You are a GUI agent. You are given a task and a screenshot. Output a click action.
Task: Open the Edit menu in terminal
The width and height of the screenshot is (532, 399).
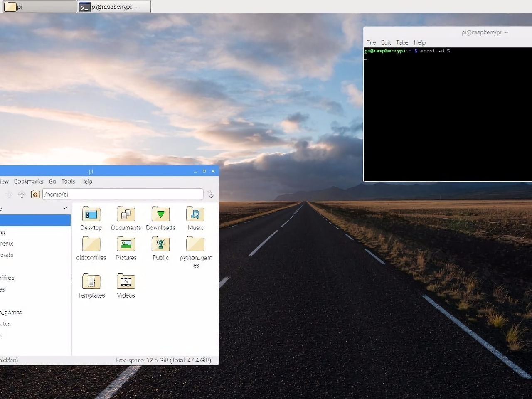click(386, 42)
